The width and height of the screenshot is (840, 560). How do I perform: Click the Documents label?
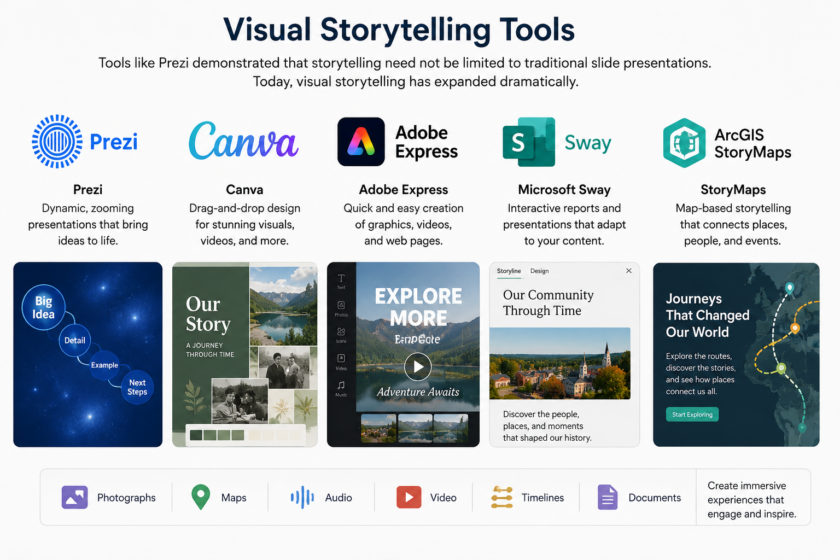(655, 497)
